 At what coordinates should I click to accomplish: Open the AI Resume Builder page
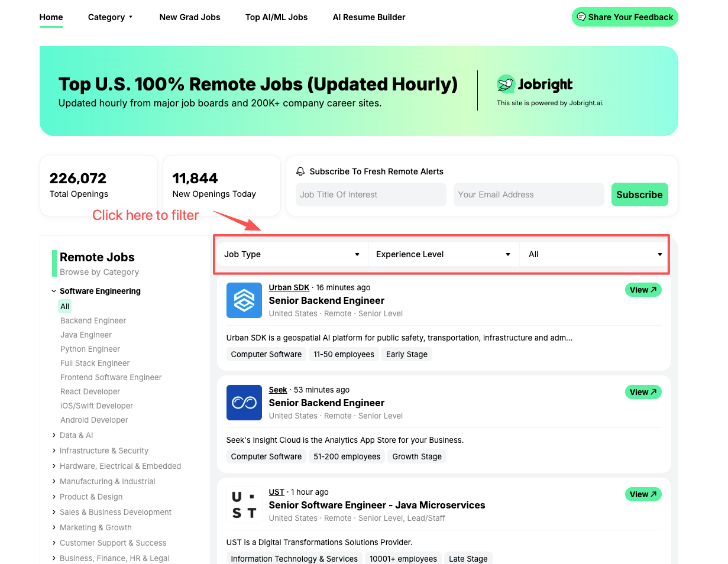(x=368, y=17)
